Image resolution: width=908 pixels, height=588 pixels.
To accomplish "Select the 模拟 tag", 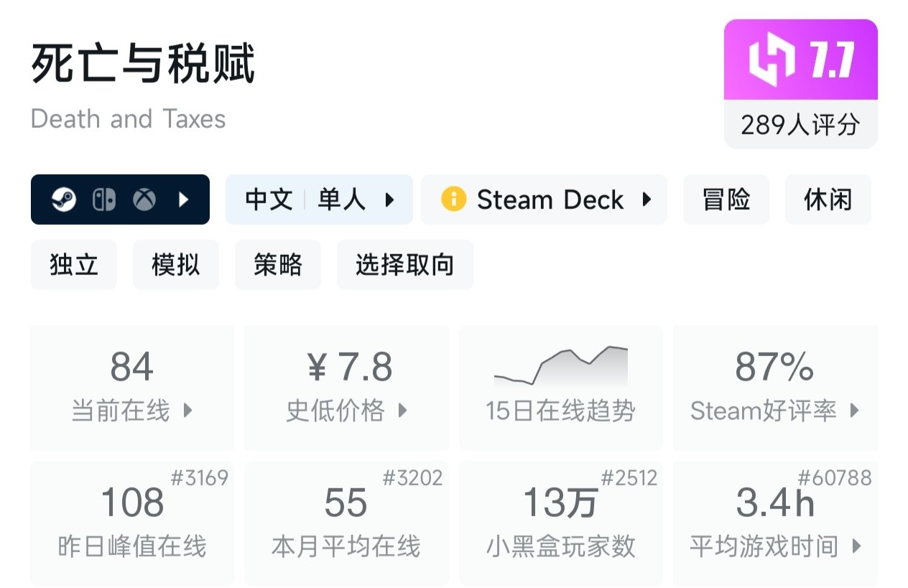I will pyautogui.click(x=176, y=265).
